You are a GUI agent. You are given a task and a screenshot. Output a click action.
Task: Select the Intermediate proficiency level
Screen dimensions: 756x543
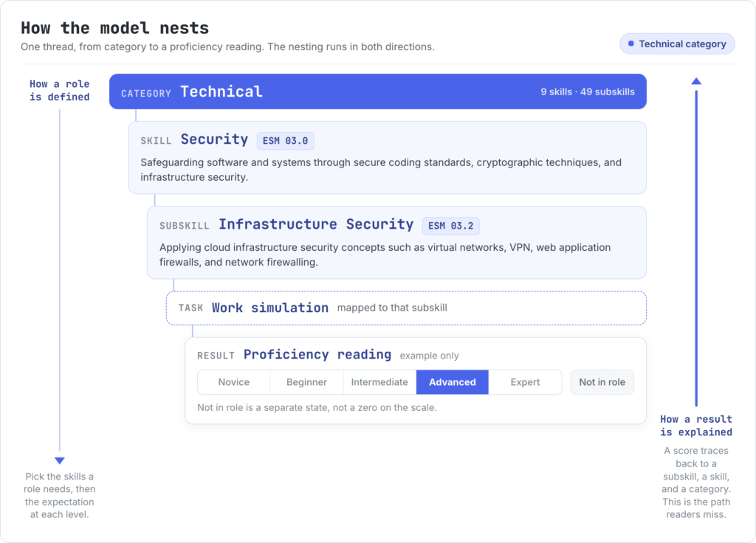379,382
